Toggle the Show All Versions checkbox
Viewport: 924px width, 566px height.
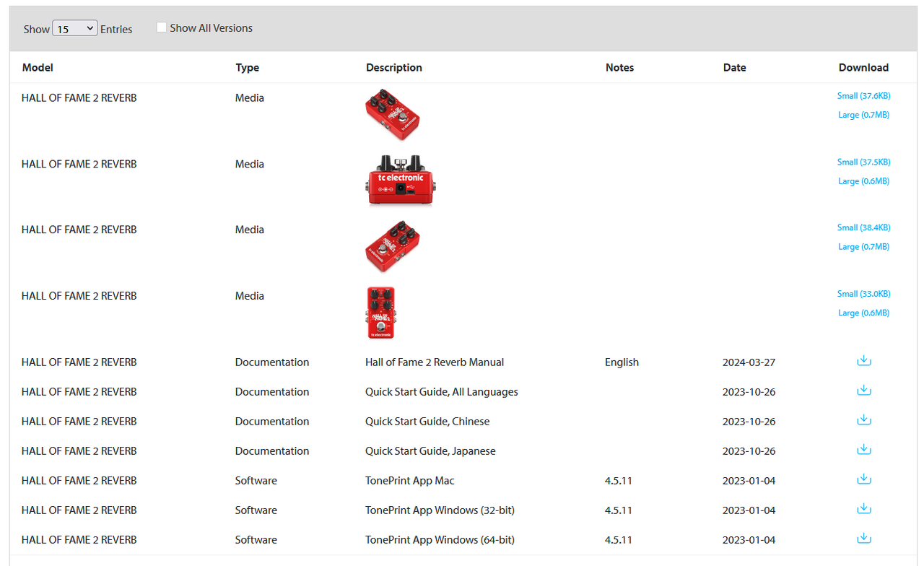tap(162, 27)
